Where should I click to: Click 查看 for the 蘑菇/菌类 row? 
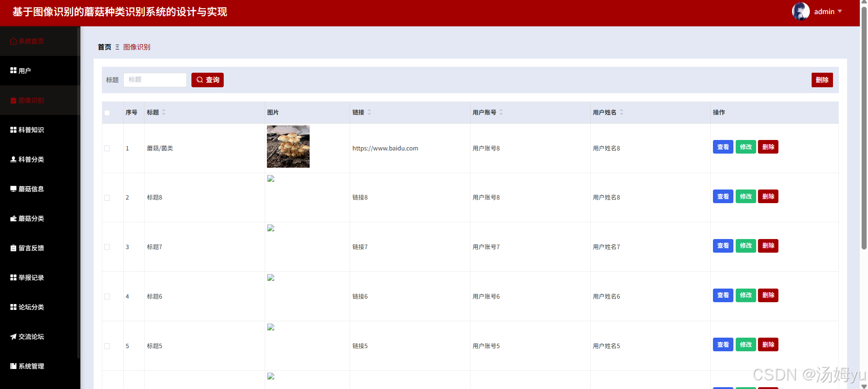(723, 147)
